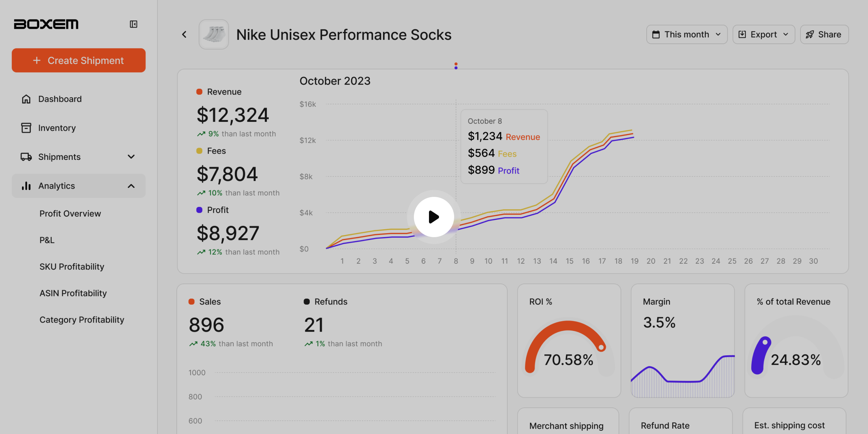868x434 pixels.
Task: Click the Refunds trend arrow icon
Action: (x=309, y=344)
